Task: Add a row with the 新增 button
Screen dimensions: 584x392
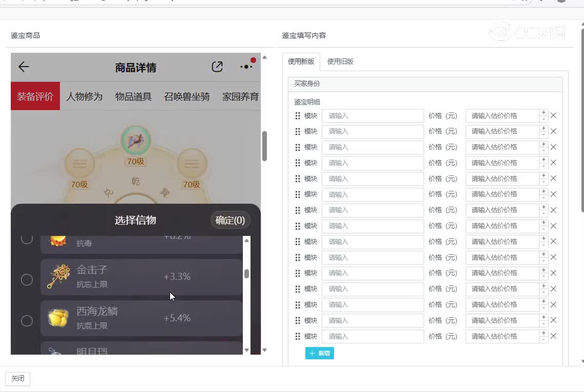Action: [320, 353]
